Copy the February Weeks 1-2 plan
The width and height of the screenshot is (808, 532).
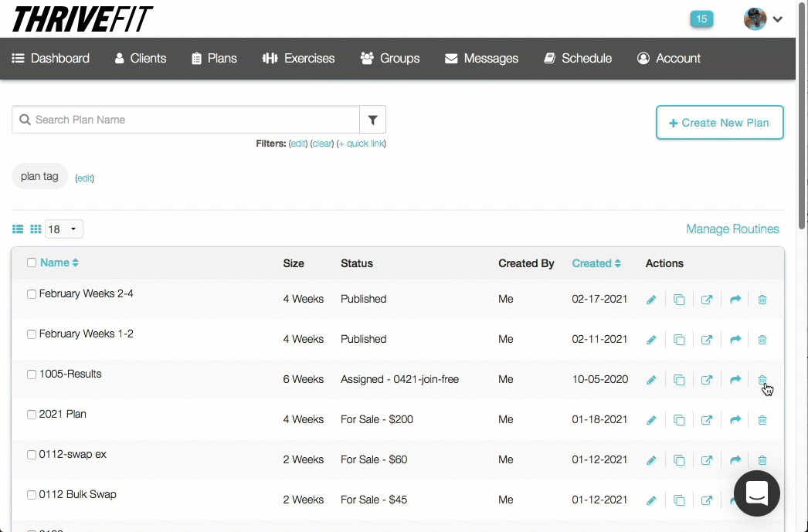point(679,340)
